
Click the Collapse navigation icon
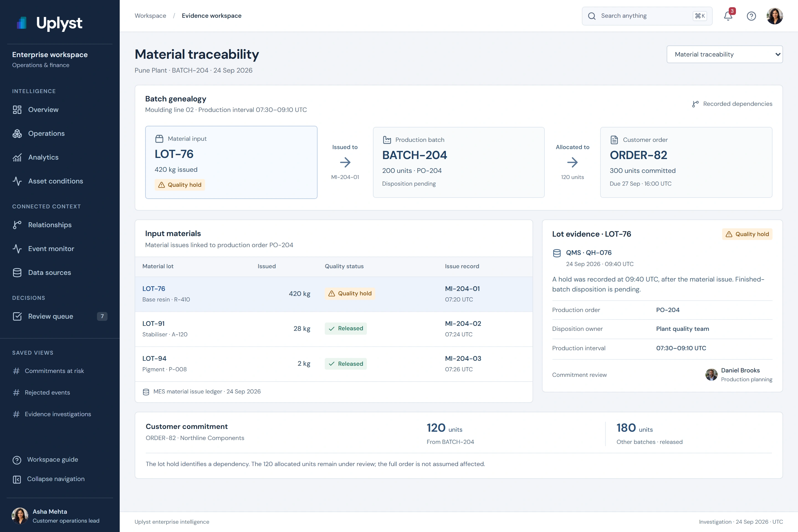(x=17, y=479)
